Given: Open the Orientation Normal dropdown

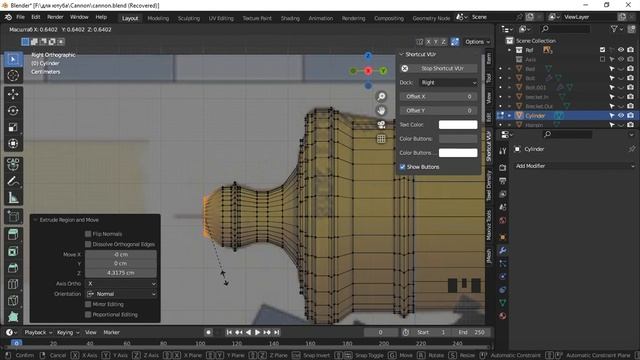Looking at the screenshot, I should pyautogui.click(x=121, y=294).
